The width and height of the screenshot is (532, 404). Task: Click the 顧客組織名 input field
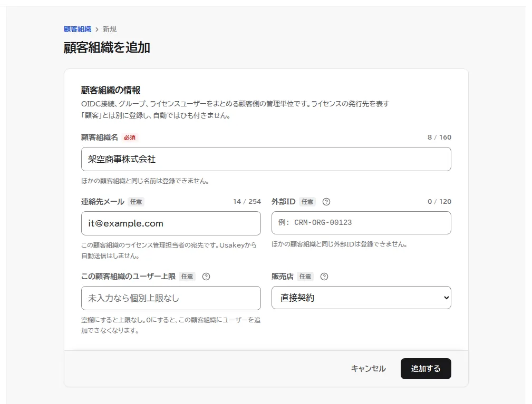(x=266, y=159)
